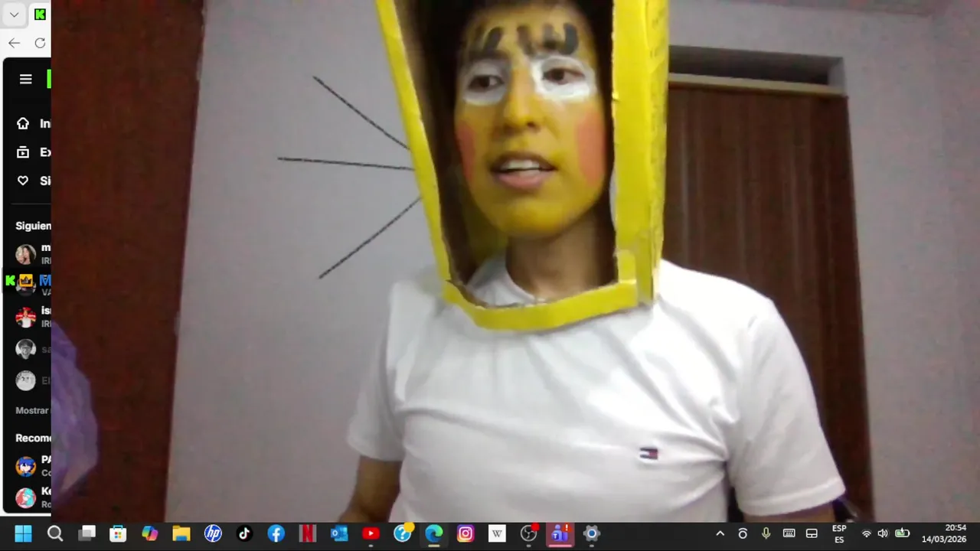Screen dimensions: 980x551
Task: Open second recommended channel avatar
Action: click(x=25, y=497)
